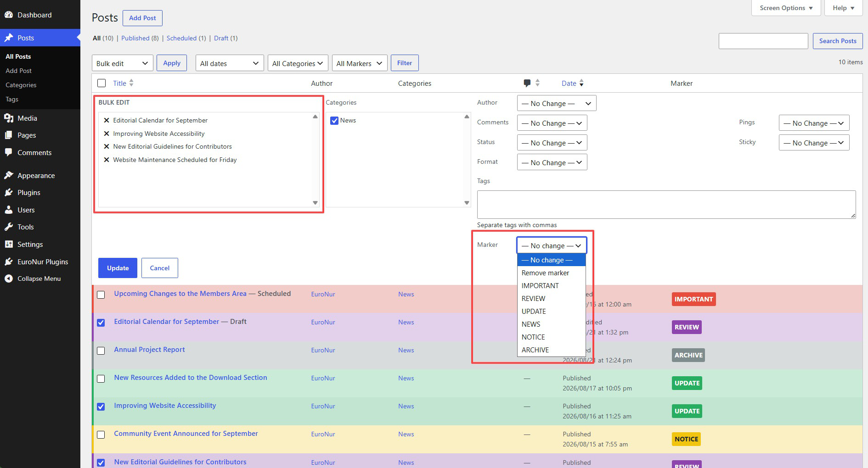
Task: Click the Posts pushpin icon in sidebar
Action: coord(9,38)
